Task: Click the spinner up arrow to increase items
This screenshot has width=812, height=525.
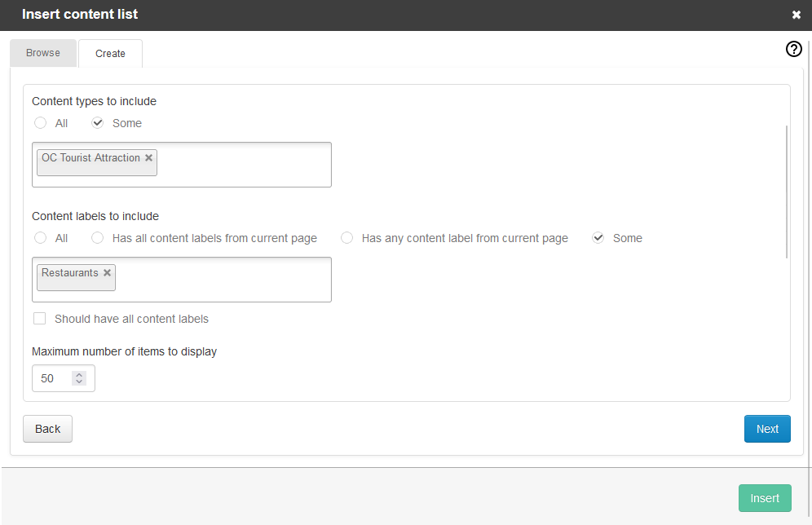Action: 79,373
